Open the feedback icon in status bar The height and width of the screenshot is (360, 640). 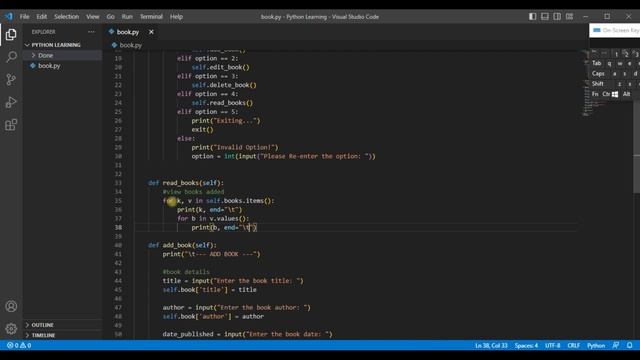click(616, 345)
